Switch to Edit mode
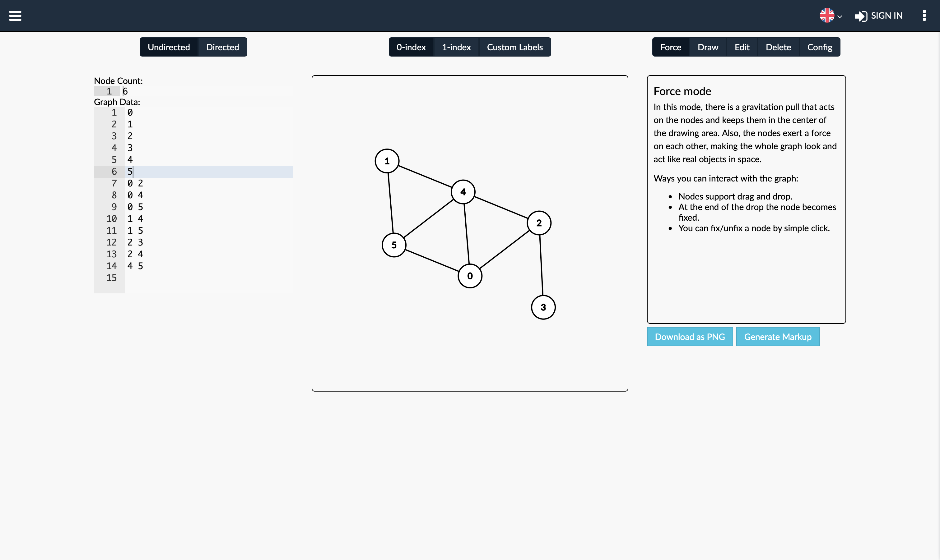The image size is (940, 560). [x=742, y=47]
